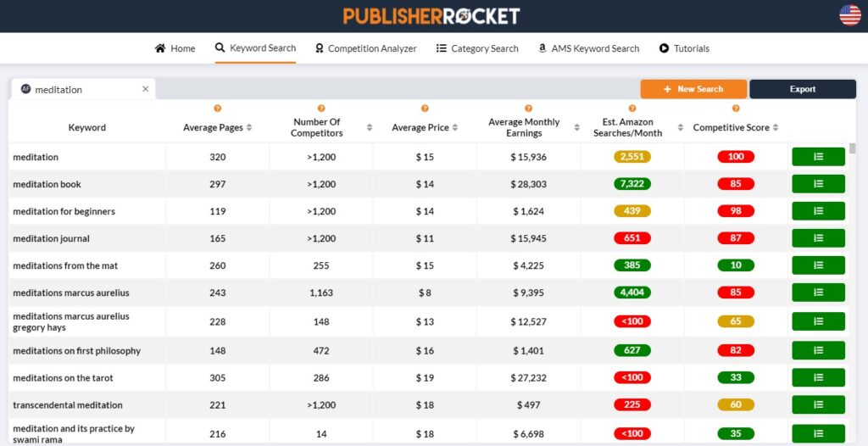Open competitor list for swami rama row
Image resolution: width=868 pixels, height=446 pixels.
818,434
